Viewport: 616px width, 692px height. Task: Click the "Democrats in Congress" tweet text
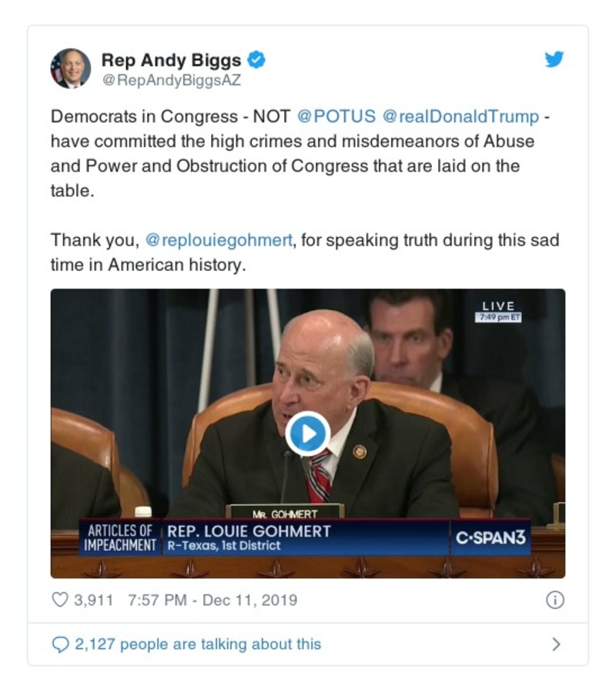point(169,117)
